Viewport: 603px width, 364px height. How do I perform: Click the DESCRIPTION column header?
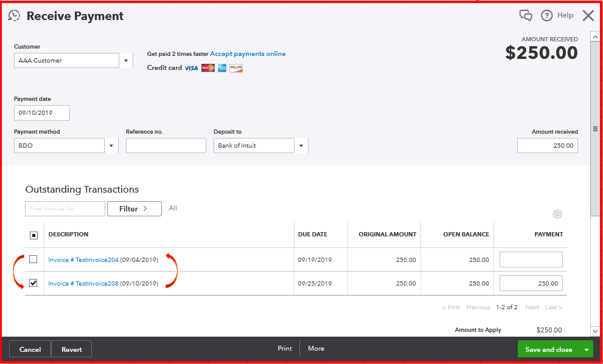pyautogui.click(x=68, y=234)
